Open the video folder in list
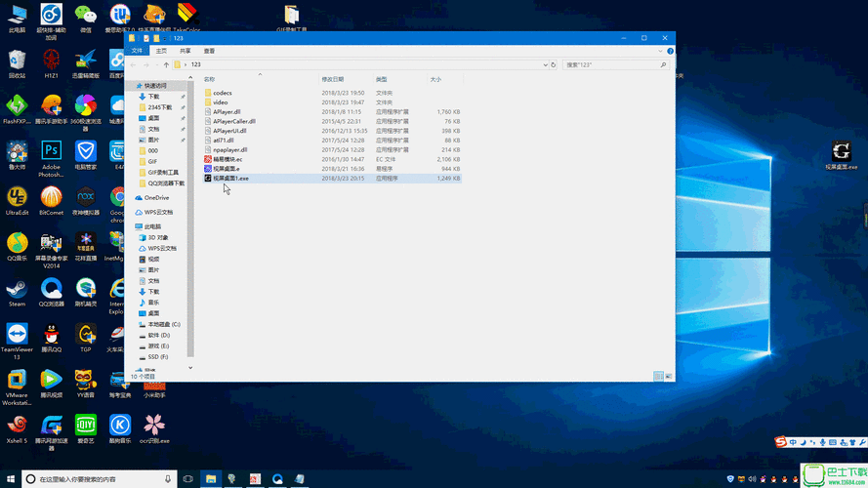 tap(221, 102)
